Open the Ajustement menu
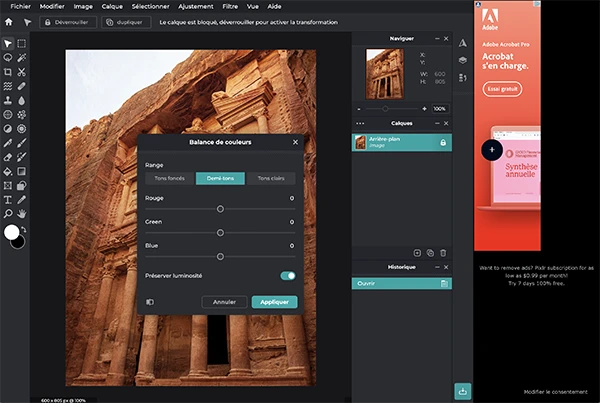The height and width of the screenshot is (403, 600). (195, 6)
